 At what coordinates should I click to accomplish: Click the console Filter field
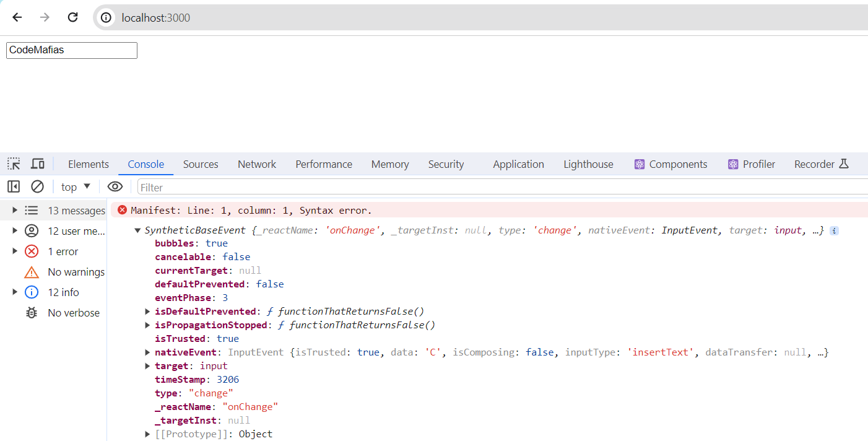coord(503,187)
